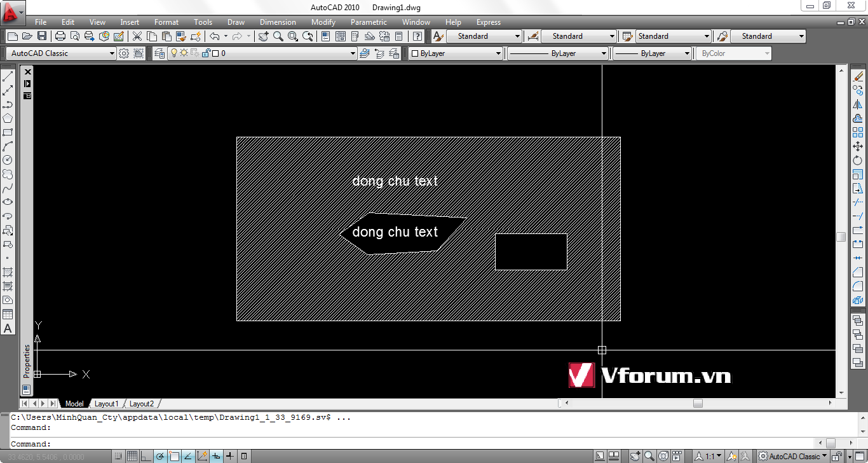Viewport: 868px width, 463px height.
Task: Select the Array tool
Action: [858, 132]
